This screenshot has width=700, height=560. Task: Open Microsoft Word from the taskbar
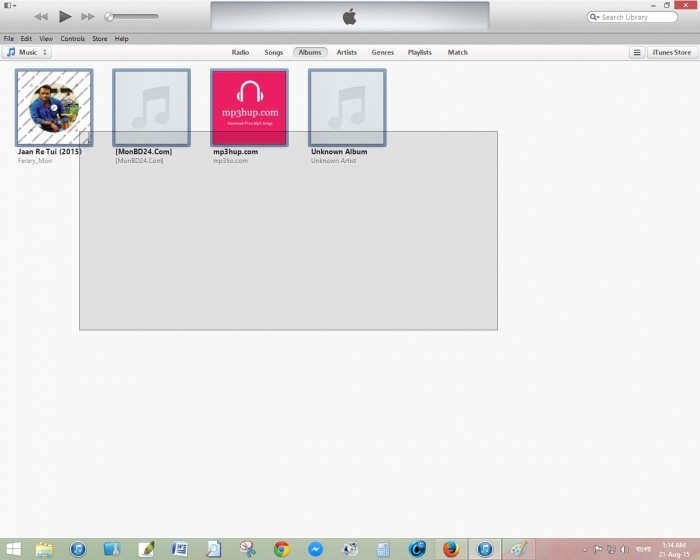click(x=179, y=549)
